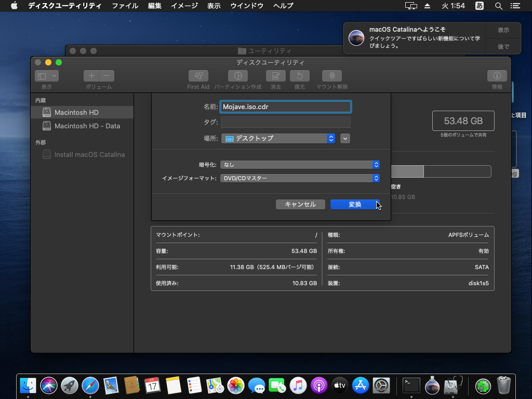532x399 pixels.
Task: Click the Partition (パーティション作成) toolbar icon
Action: (238, 76)
